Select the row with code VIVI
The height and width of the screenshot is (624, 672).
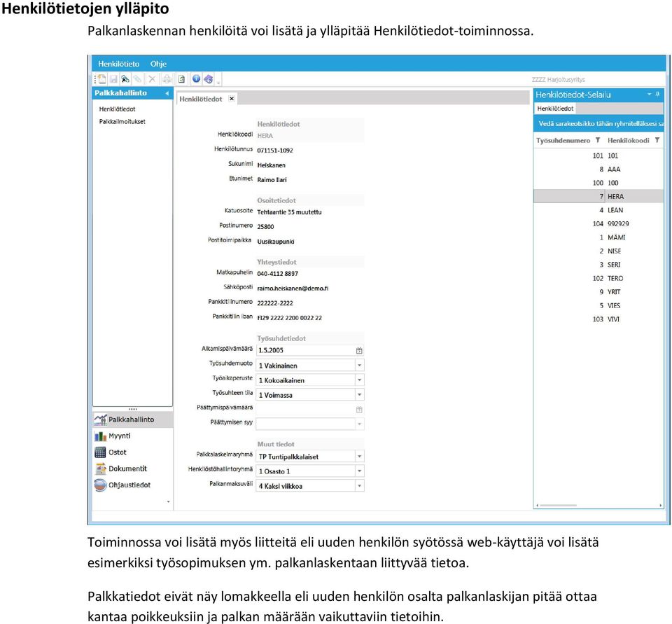pyautogui.click(x=598, y=319)
